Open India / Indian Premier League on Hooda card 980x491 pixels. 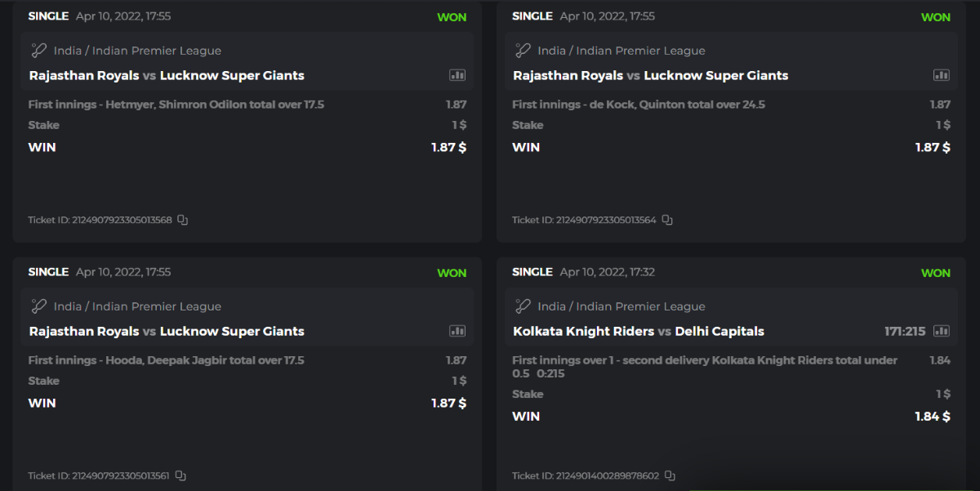137,306
